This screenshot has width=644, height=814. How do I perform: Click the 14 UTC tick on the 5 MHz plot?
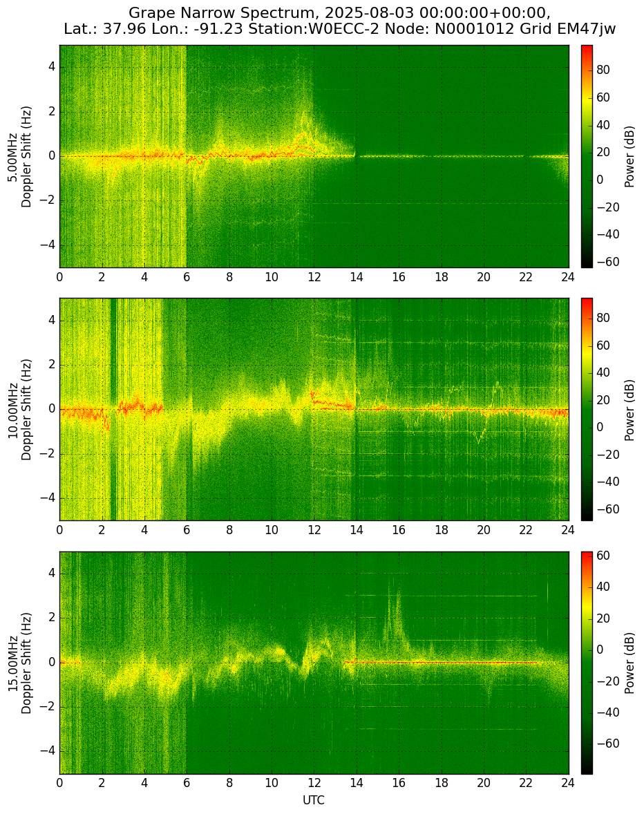click(x=356, y=276)
